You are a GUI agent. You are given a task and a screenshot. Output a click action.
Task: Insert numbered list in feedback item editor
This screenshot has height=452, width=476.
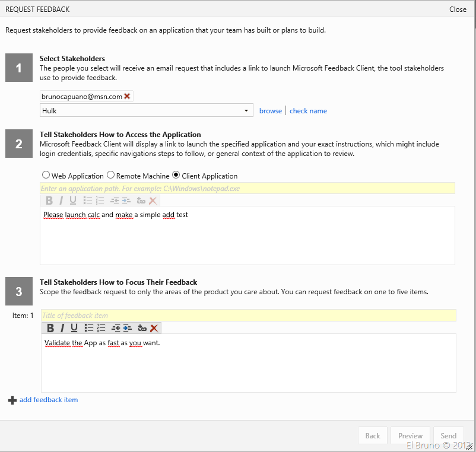coord(101,328)
